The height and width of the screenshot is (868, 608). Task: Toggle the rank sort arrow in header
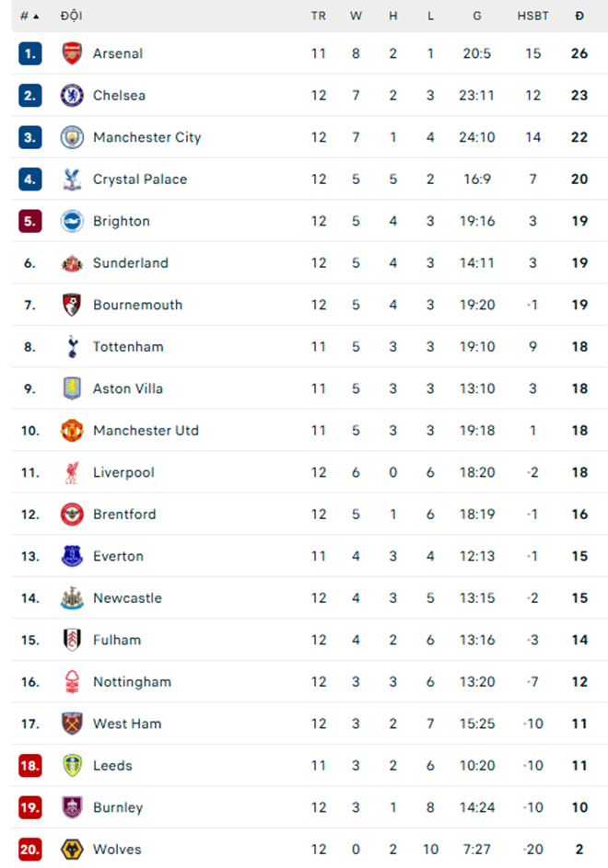tap(30, 16)
